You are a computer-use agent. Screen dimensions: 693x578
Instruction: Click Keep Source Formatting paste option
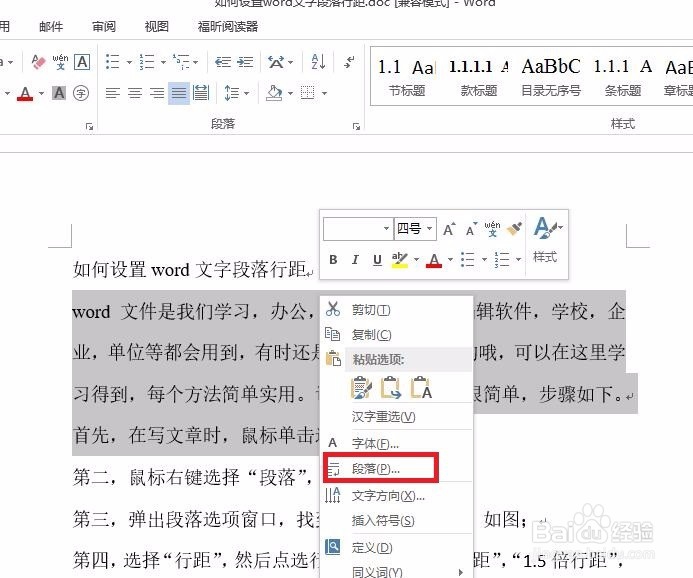[x=362, y=388]
